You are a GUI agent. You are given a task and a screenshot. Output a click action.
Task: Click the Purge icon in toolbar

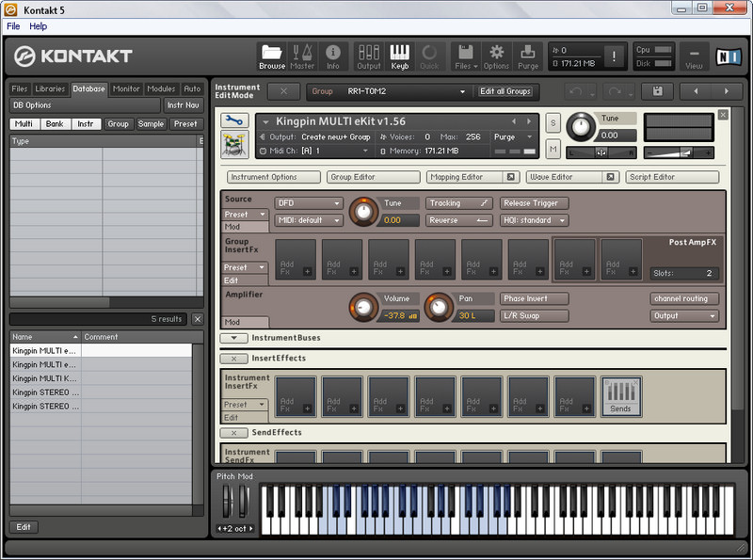click(528, 56)
